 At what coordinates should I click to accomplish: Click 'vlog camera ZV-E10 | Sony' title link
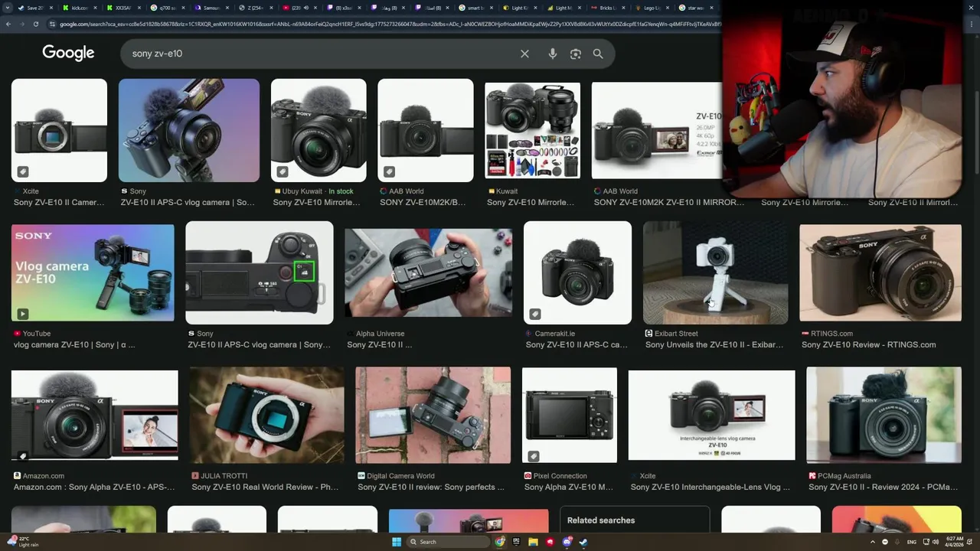[x=74, y=345]
